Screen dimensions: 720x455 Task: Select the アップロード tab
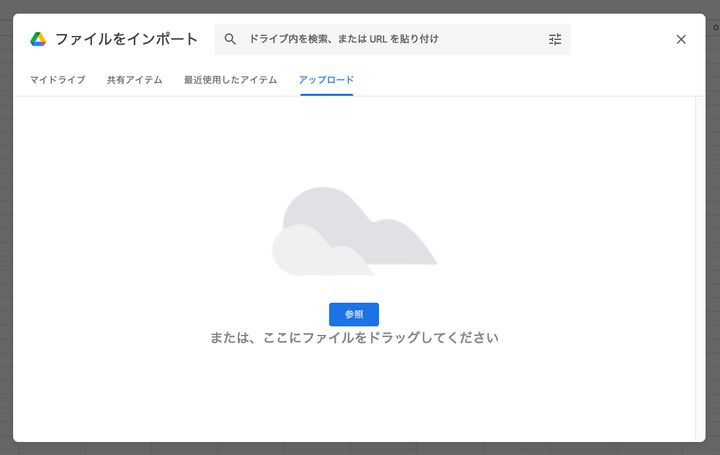click(326, 80)
